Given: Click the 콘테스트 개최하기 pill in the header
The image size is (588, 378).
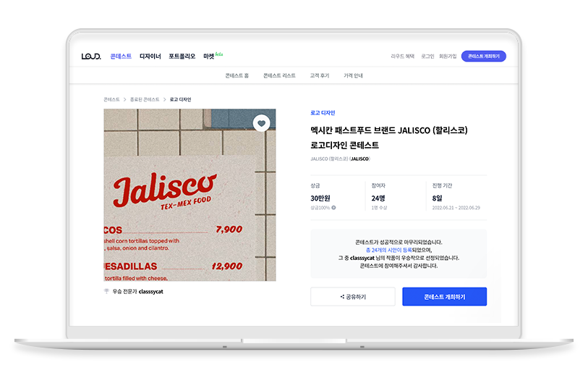Looking at the screenshot, I should pos(483,56).
